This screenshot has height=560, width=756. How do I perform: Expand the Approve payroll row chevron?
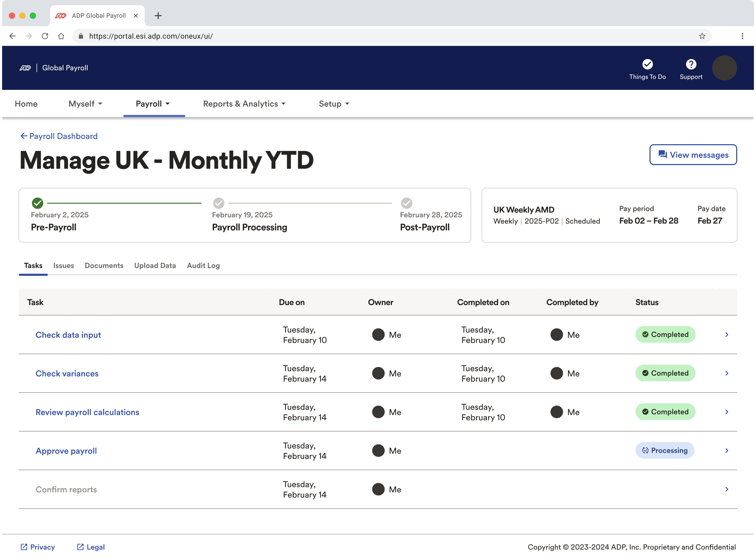click(x=727, y=451)
